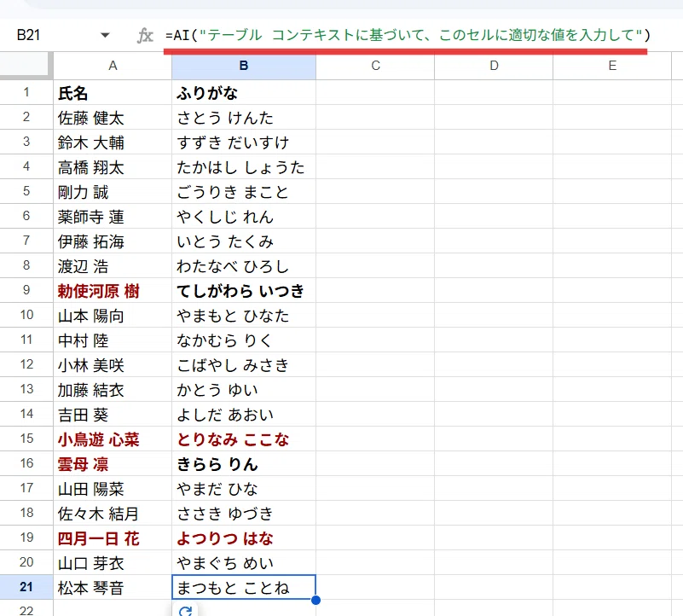
Task: Click cell 鈴木 大輔
Action: (x=113, y=142)
